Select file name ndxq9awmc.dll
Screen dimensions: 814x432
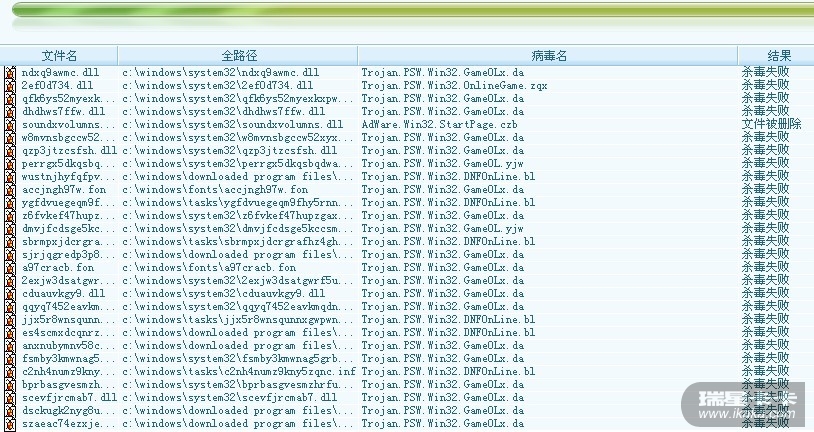coord(60,73)
